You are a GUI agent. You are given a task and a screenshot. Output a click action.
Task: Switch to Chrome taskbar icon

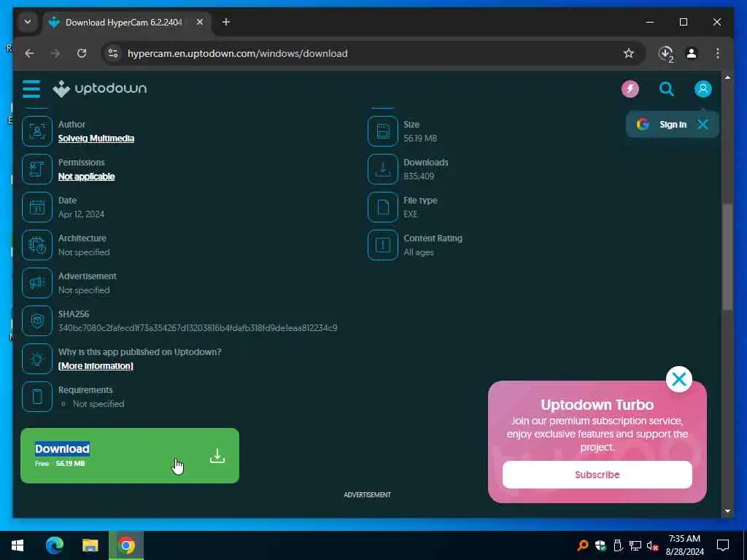126,545
